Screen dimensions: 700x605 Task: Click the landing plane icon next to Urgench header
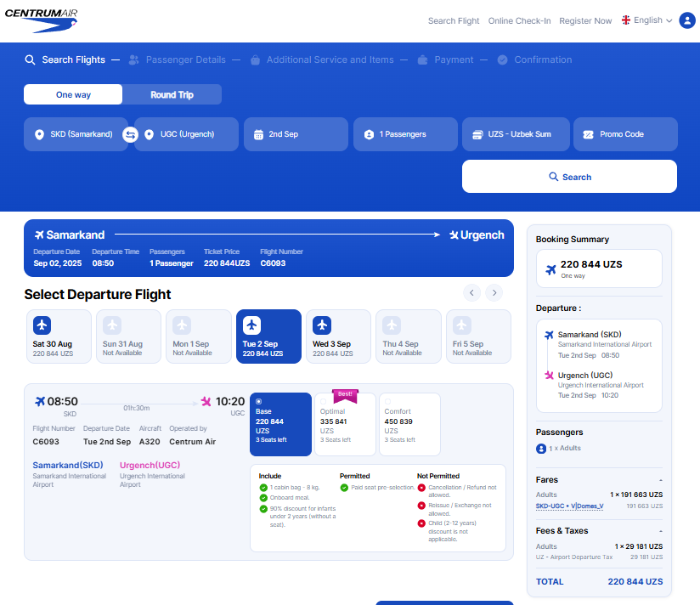click(x=454, y=235)
